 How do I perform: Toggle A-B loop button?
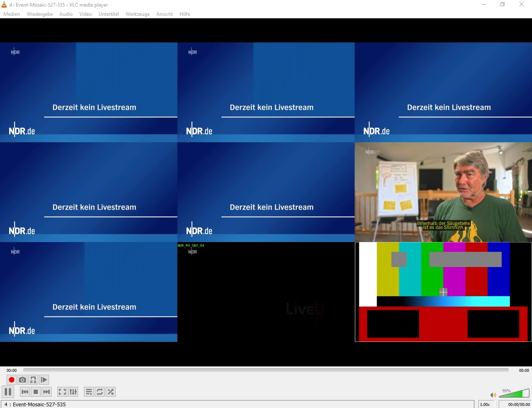click(33, 380)
